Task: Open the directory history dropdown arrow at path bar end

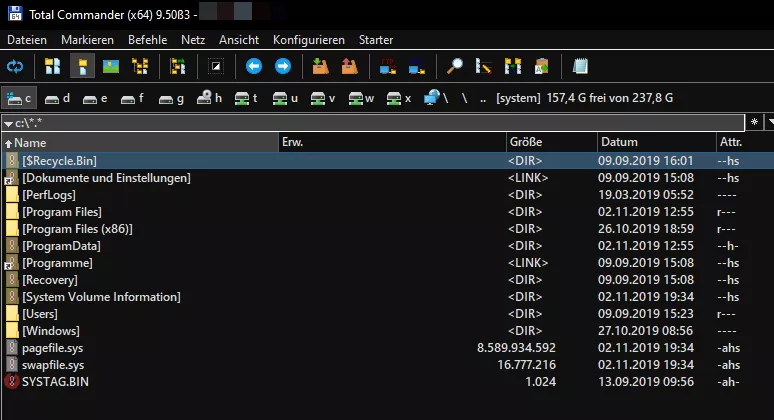Action: pyautogui.click(x=770, y=122)
